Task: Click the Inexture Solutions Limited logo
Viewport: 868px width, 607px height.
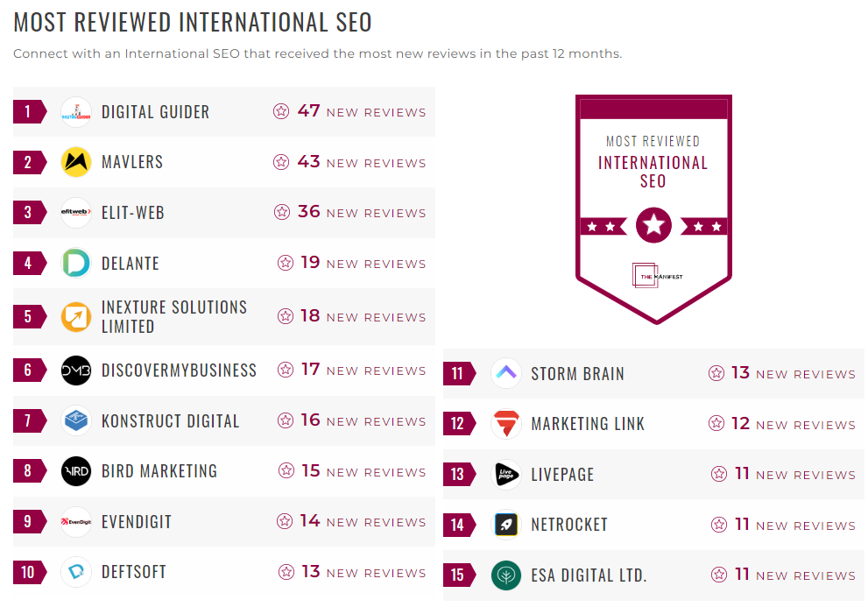Action: tap(76, 316)
